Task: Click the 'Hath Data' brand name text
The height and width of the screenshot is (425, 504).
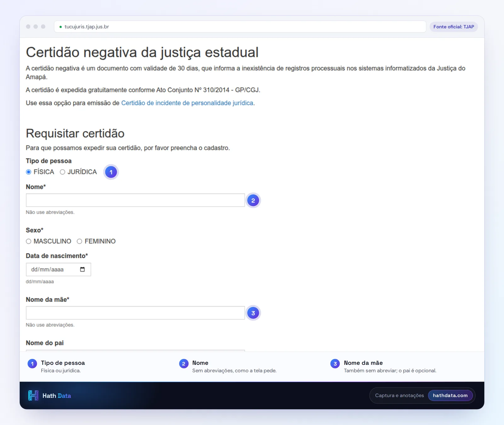Action: [x=57, y=396]
